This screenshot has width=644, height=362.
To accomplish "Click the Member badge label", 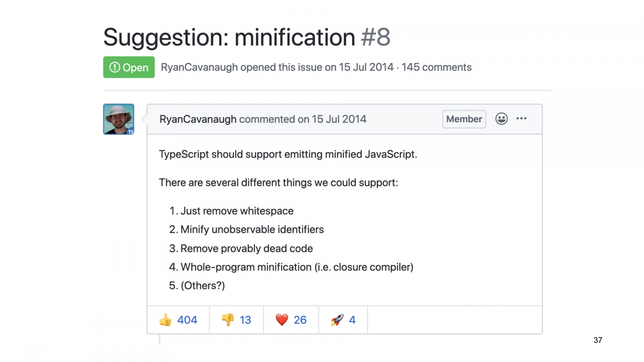I will [464, 119].
